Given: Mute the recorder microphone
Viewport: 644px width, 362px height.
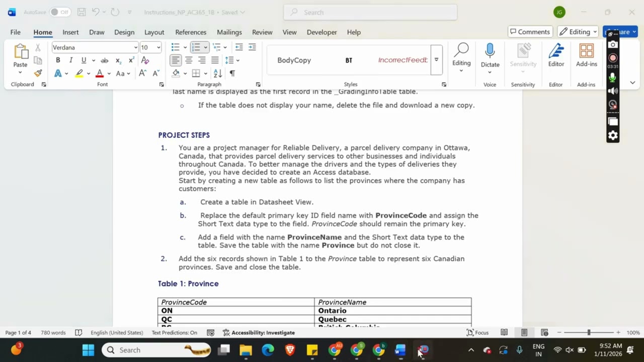Looking at the screenshot, I should (612, 77).
